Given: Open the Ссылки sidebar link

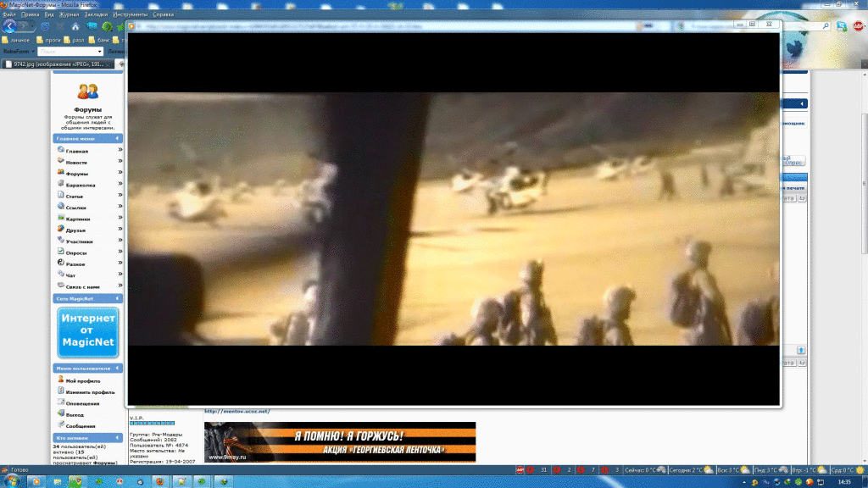Looking at the screenshot, I should [75, 208].
